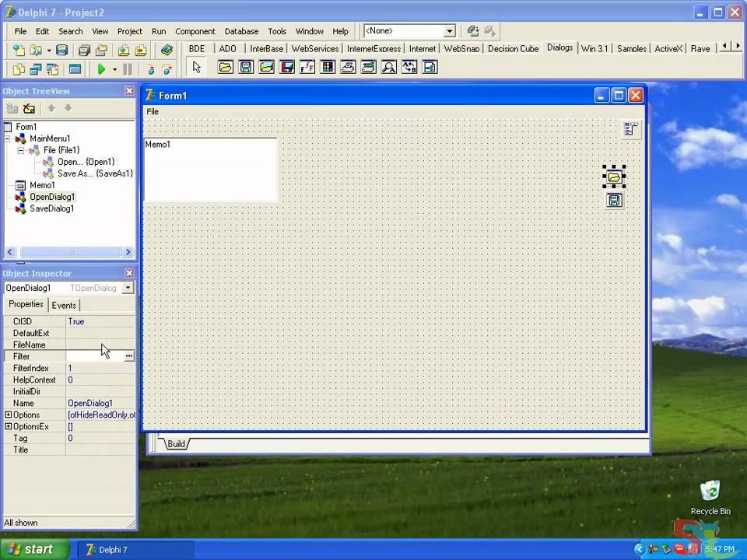This screenshot has width=747, height=560.
Task: Click SaveDialog component on Form1
Action: (x=615, y=201)
